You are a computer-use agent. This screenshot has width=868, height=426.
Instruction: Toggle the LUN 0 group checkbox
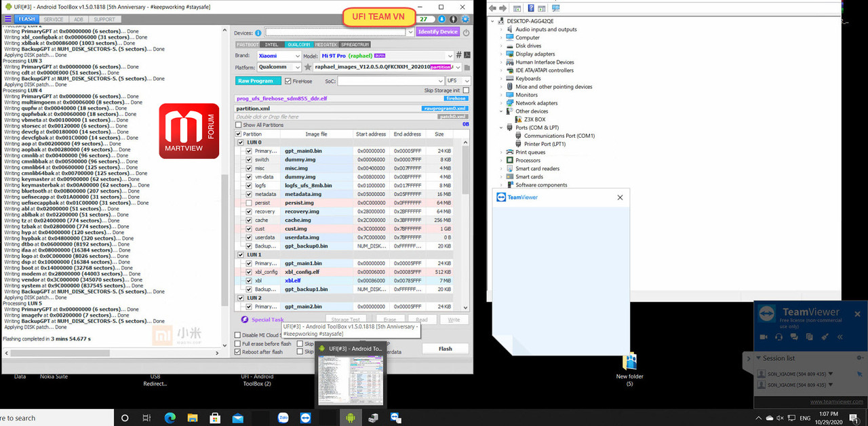(241, 142)
